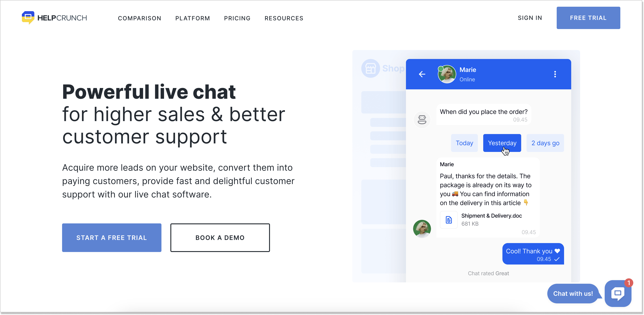Click SIGN IN menu link
This screenshot has height=315, width=644.
point(530,18)
